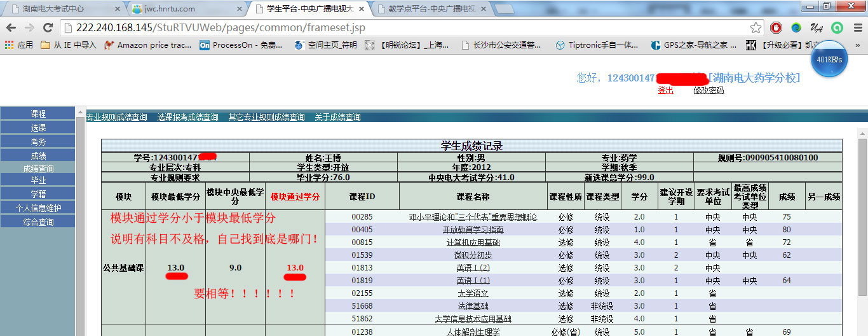This screenshot has height=336, width=868.
Task: Click the browser back arrow
Action: [11, 28]
